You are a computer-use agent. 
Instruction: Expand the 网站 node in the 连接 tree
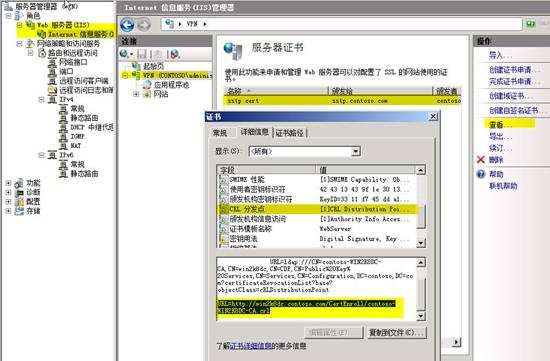tap(136, 94)
